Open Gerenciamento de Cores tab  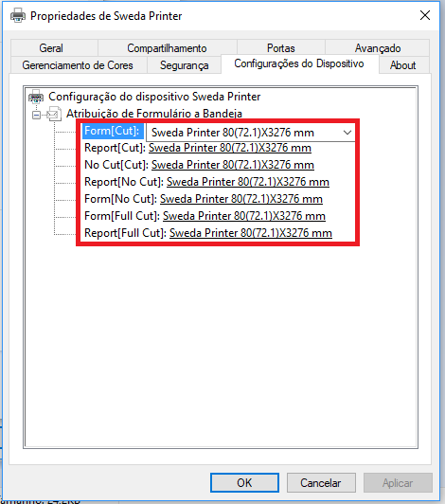click(78, 65)
